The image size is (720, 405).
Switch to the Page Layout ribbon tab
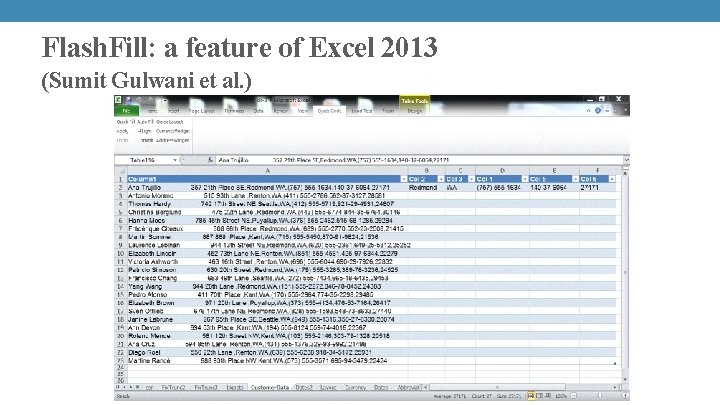point(202,111)
